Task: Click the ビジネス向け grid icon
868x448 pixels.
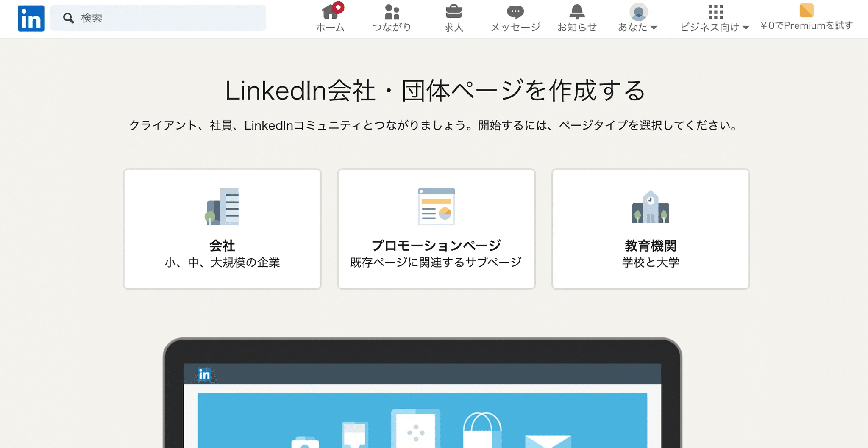Action: [x=715, y=12]
